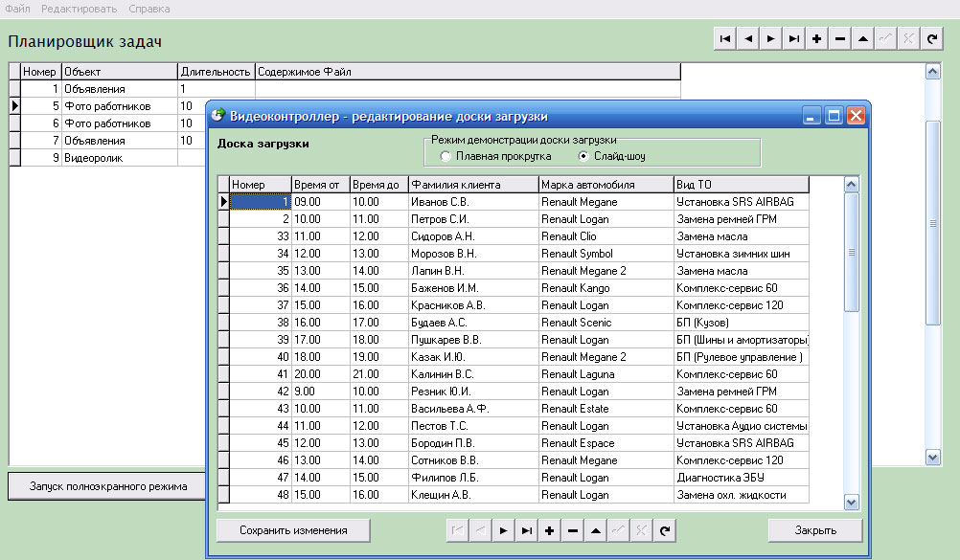Open the Файл menu
The image size is (960, 560).
pos(17,9)
